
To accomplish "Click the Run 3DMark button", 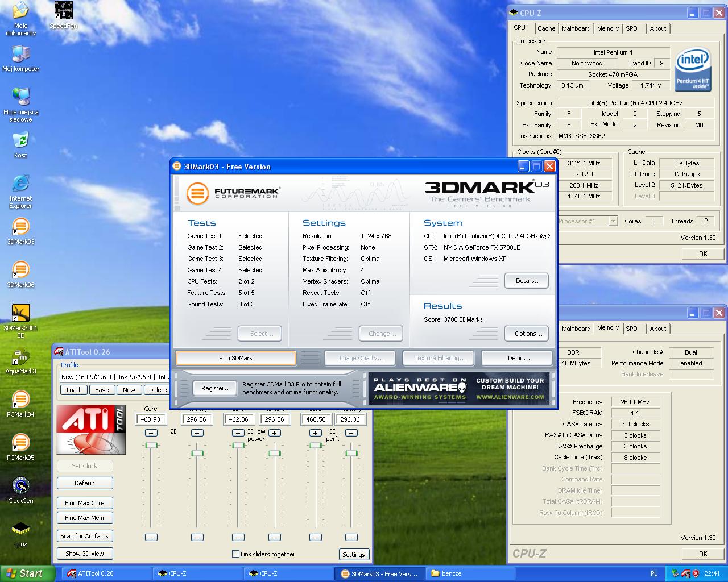I will click(235, 358).
